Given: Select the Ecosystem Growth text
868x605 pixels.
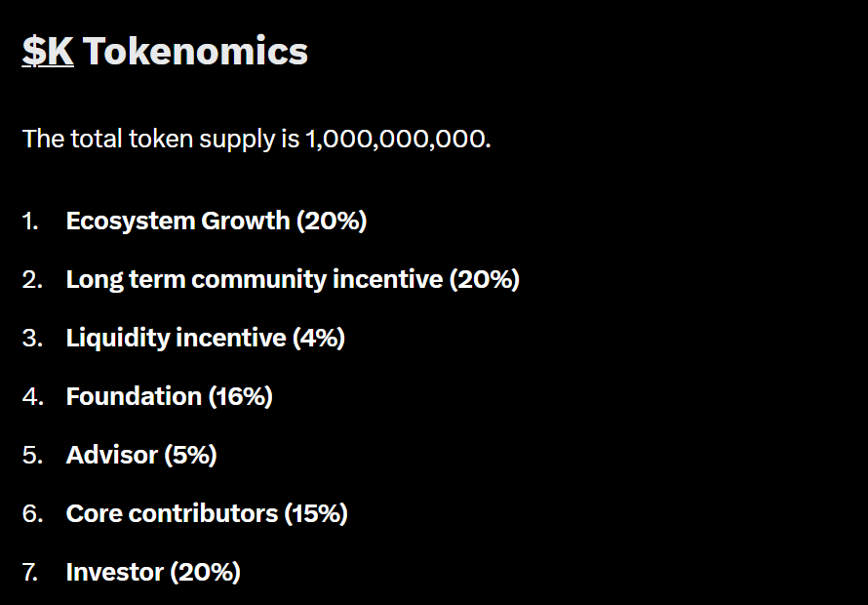Looking at the screenshot, I should [178, 221].
